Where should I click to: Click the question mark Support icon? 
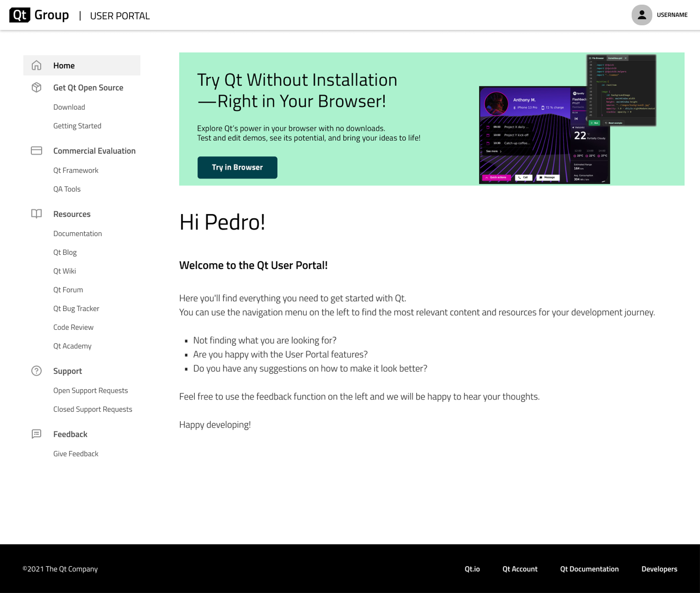37,371
